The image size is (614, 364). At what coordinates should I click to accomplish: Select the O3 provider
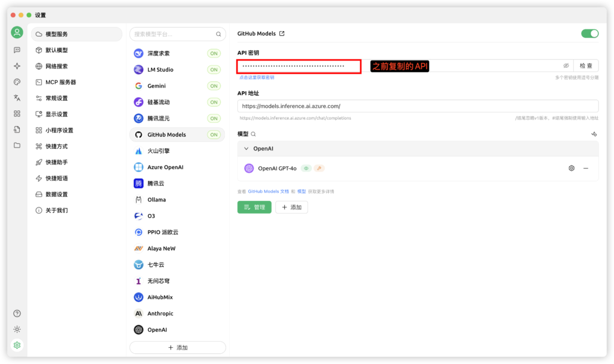point(177,216)
